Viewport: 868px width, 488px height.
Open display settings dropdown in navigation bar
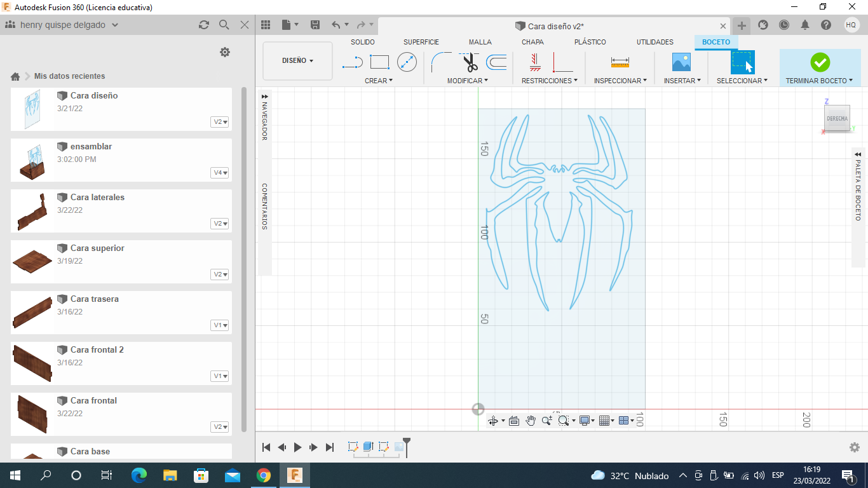click(x=587, y=421)
